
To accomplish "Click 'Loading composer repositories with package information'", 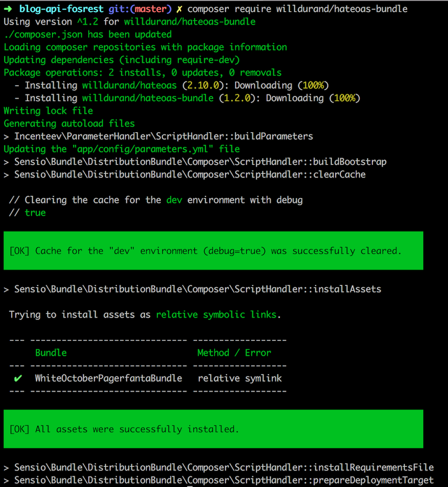I will pos(145,47).
